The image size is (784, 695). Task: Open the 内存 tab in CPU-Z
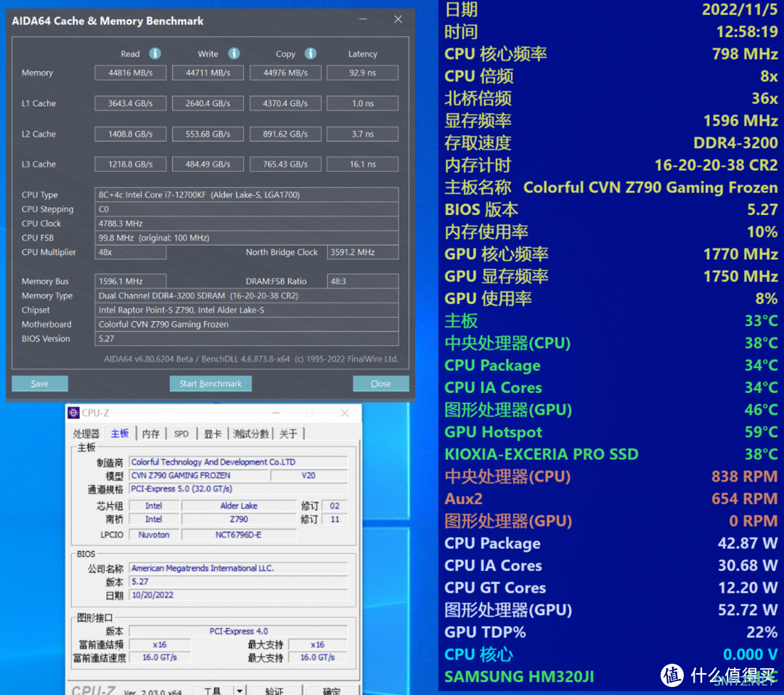pyautogui.click(x=150, y=434)
